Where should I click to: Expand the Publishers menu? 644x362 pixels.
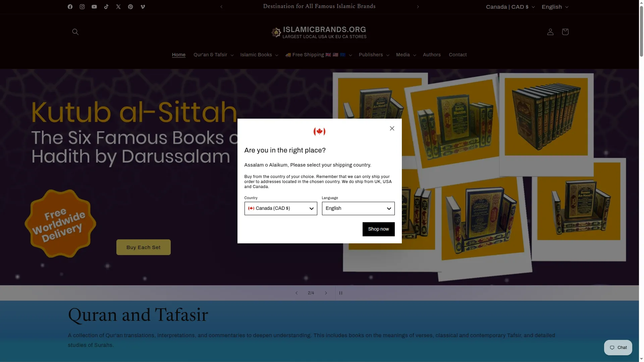pyautogui.click(x=374, y=55)
